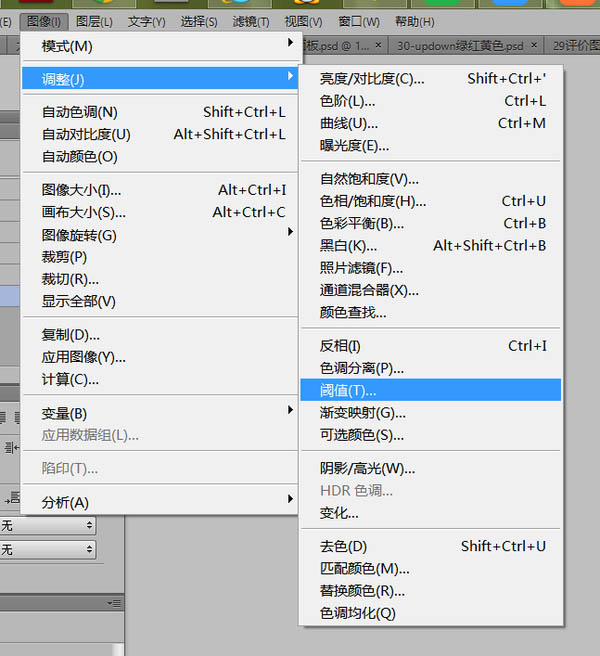Open 通道混合器(X)... adjustment
The image size is (600, 656).
(431, 290)
